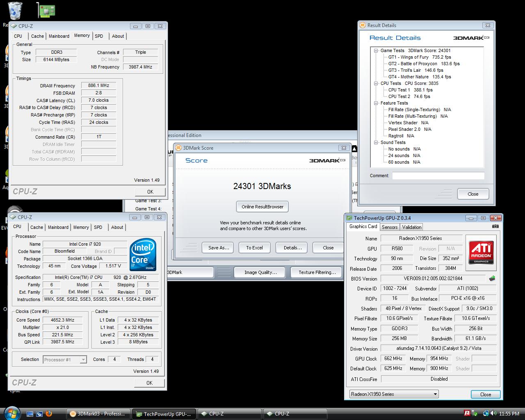Click the Result Details title bar icon
525x420 pixels.
(363, 25)
